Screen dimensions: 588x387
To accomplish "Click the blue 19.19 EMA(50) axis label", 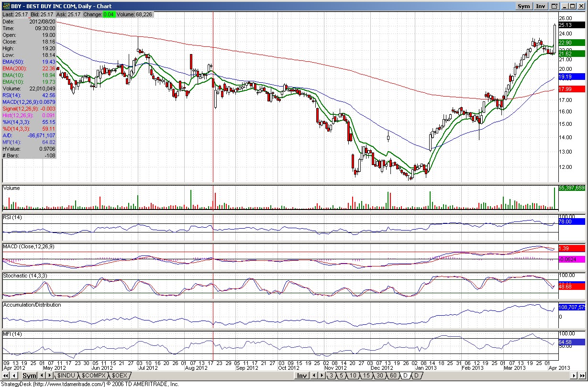I will coord(571,77).
